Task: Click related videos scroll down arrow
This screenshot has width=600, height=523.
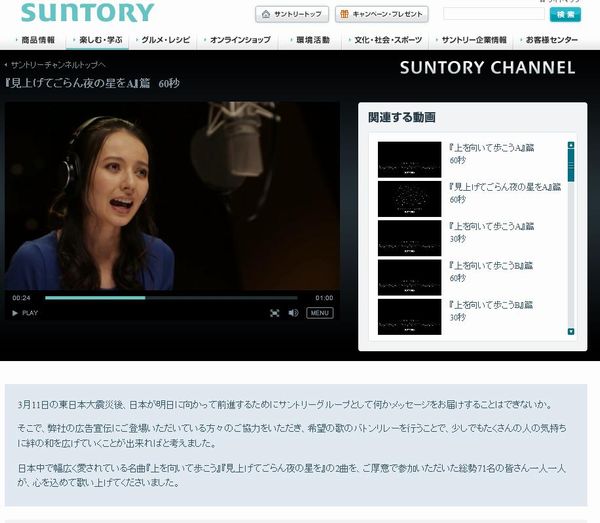Action: point(571,331)
